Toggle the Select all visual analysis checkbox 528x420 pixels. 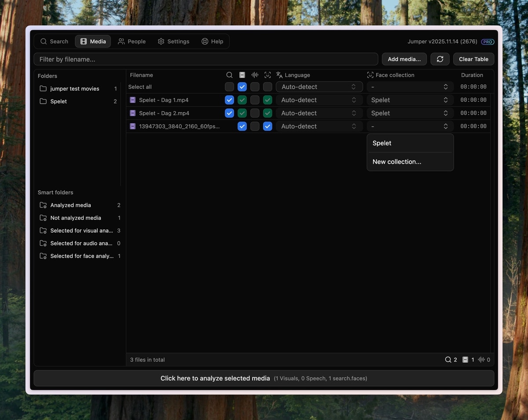point(242,87)
